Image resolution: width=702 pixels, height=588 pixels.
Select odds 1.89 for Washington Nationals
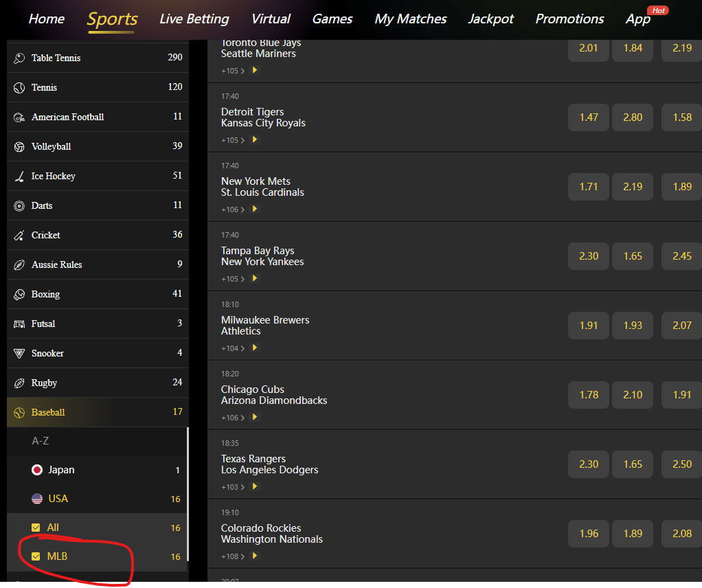(x=633, y=534)
